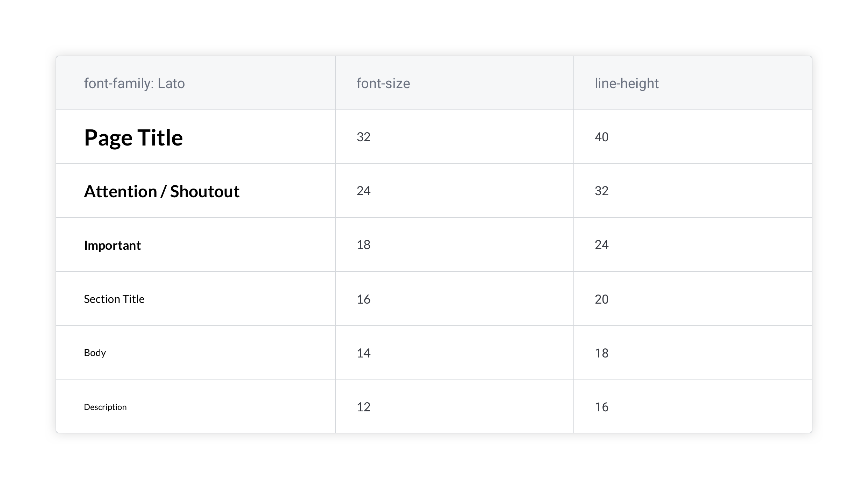Click line-height value 20 in Section Title row
The image size is (868, 489).
pos(601,299)
